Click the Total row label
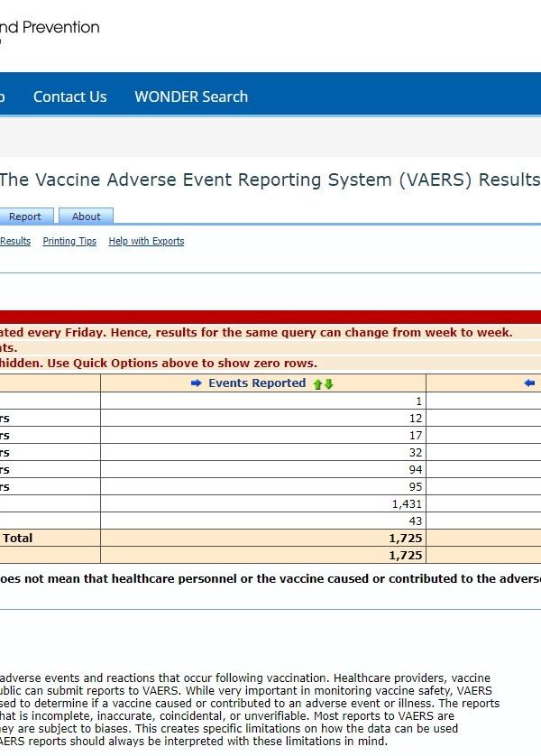This screenshot has width=541, height=756. point(18,539)
